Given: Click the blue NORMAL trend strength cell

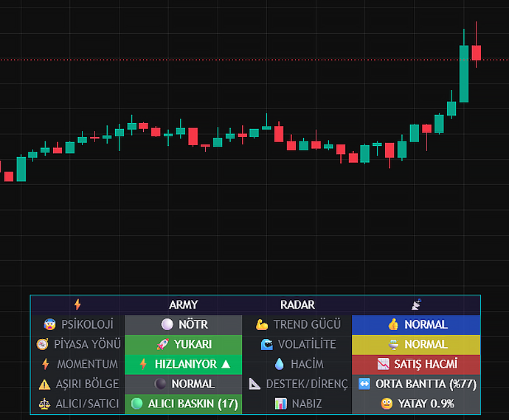Looking at the screenshot, I should pos(416,325).
